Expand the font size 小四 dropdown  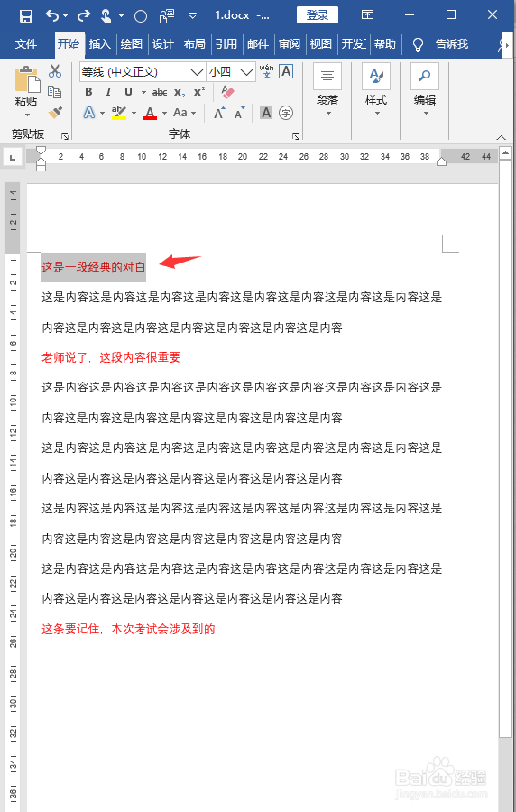tap(247, 72)
